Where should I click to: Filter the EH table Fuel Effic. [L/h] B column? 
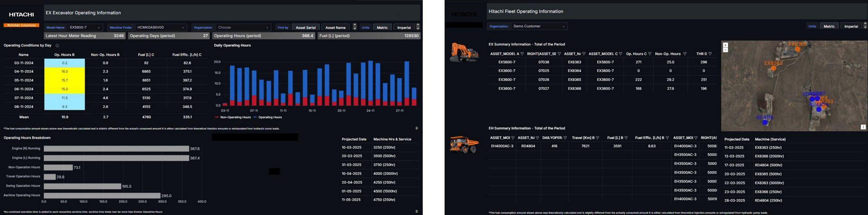667,138
